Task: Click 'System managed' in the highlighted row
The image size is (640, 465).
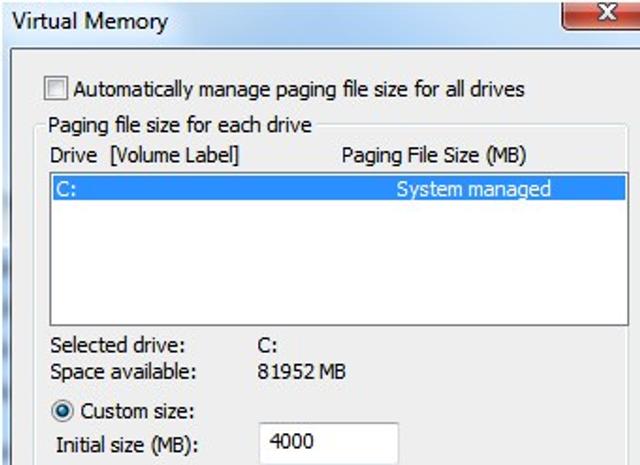Action: click(x=473, y=189)
